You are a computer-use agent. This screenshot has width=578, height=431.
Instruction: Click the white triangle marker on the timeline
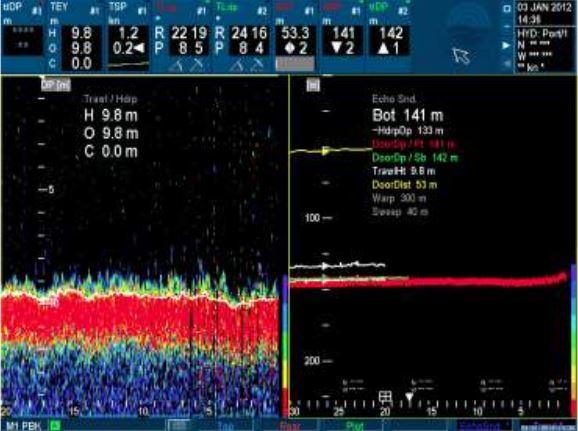point(409,397)
